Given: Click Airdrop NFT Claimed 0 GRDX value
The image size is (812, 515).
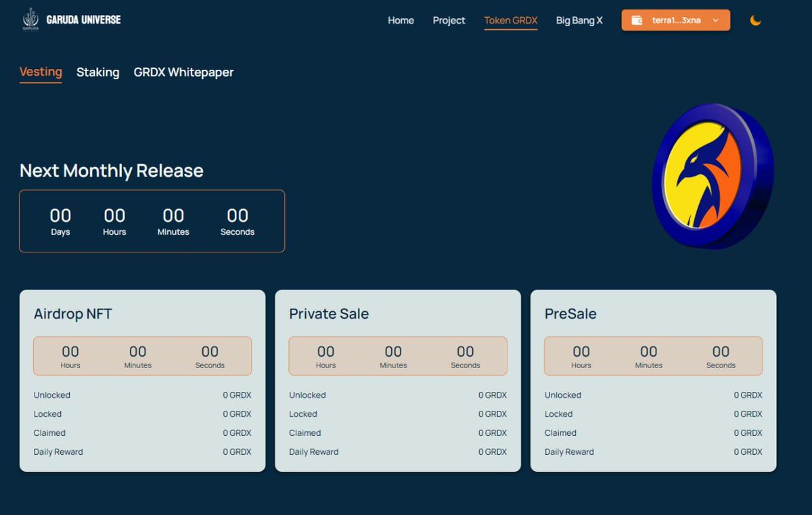Looking at the screenshot, I should tap(237, 433).
